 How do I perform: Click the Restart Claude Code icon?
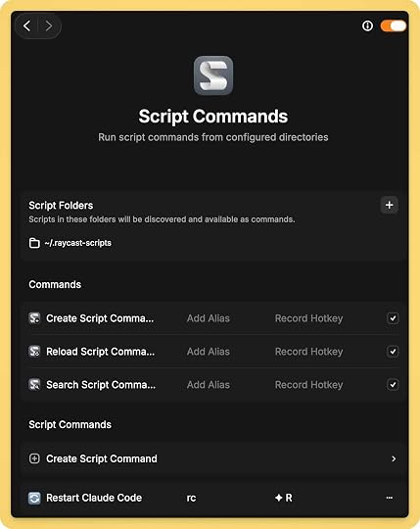click(x=34, y=498)
